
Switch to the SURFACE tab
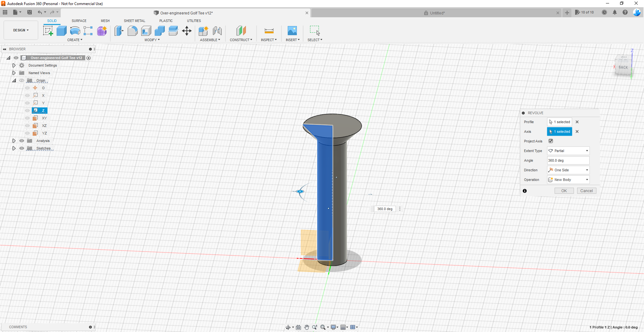point(79,21)
